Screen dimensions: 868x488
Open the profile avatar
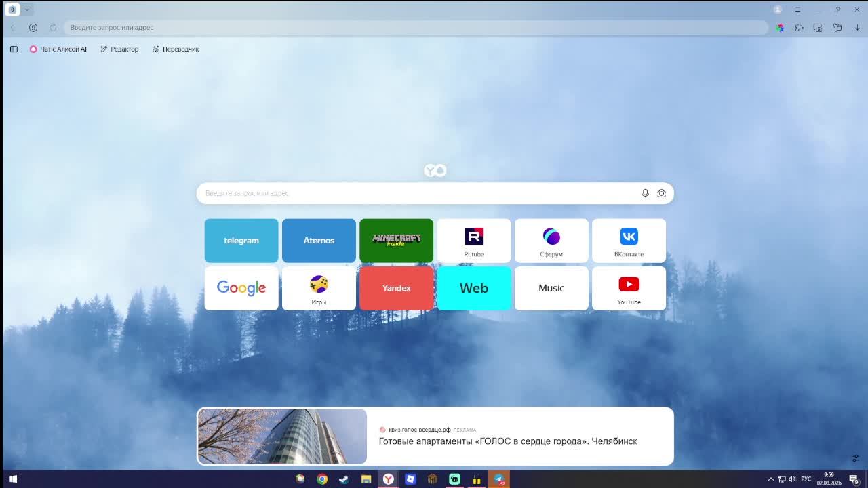click(778, 9)
